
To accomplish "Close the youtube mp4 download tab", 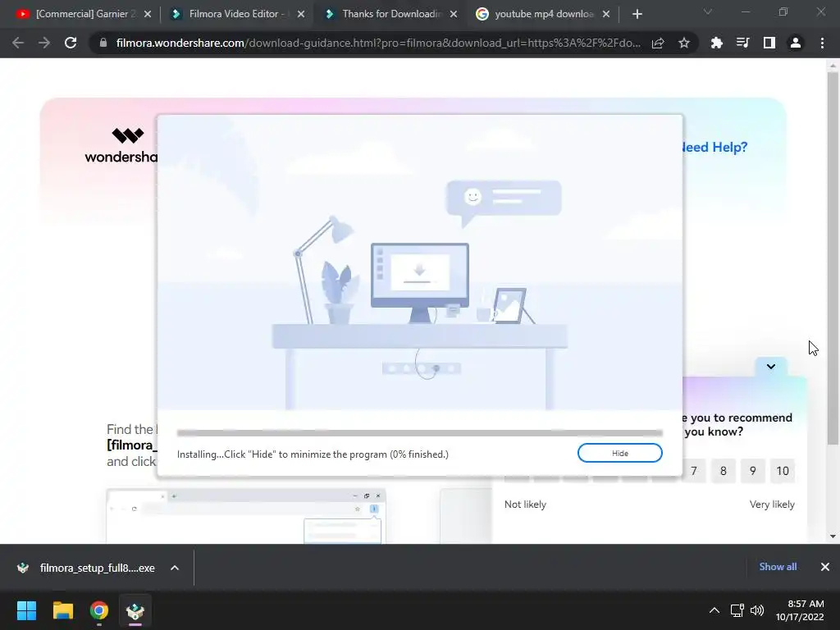I will pos(606,15).
